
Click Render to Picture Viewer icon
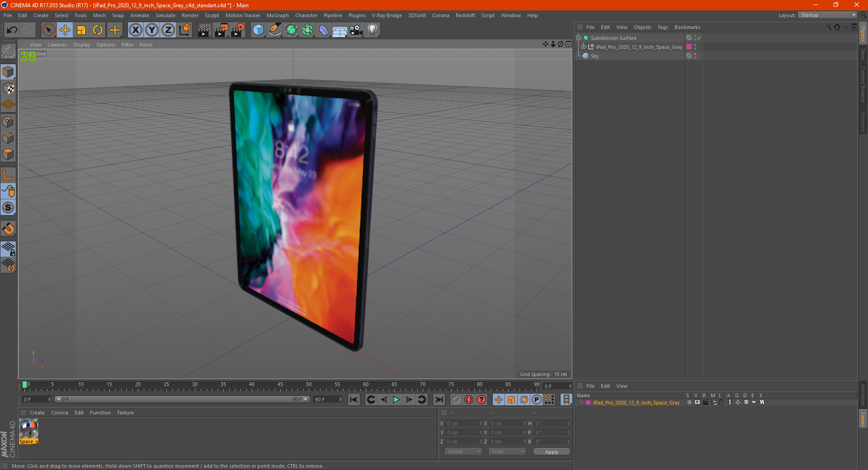pyautogui.click(x=221, y=30)
